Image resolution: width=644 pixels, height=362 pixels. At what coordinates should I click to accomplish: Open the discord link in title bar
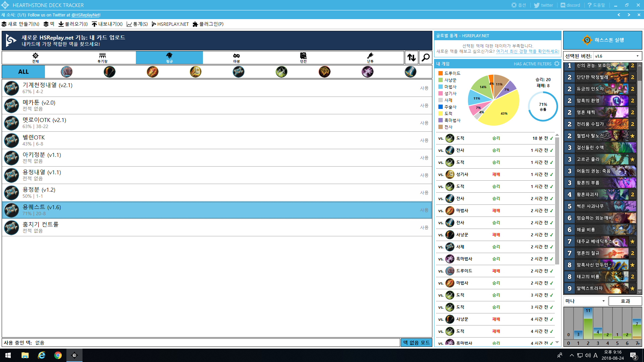click(570, 5)
